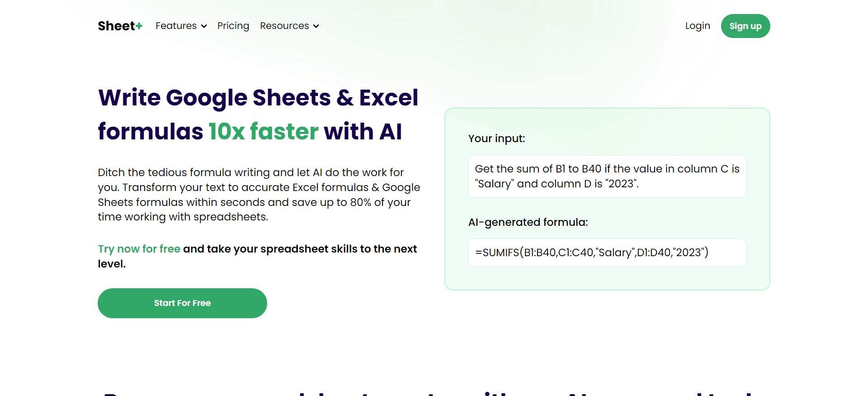Click the Sheet+ logo

(119, 26)
